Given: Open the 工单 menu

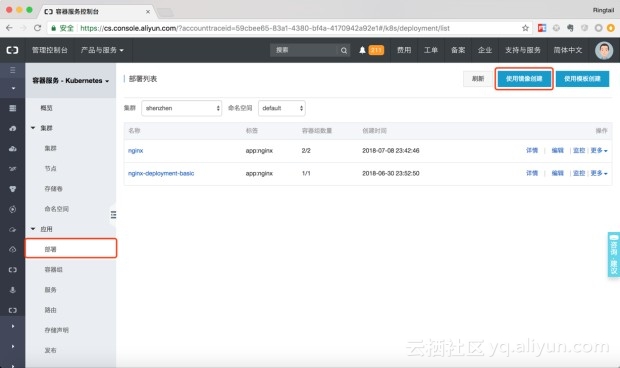Looking at the screenshot, I should [x=431, y=50].
